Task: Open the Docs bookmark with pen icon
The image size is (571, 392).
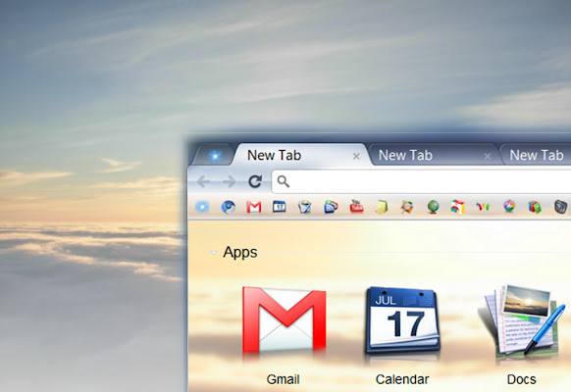Action: (x=305, y=207)
